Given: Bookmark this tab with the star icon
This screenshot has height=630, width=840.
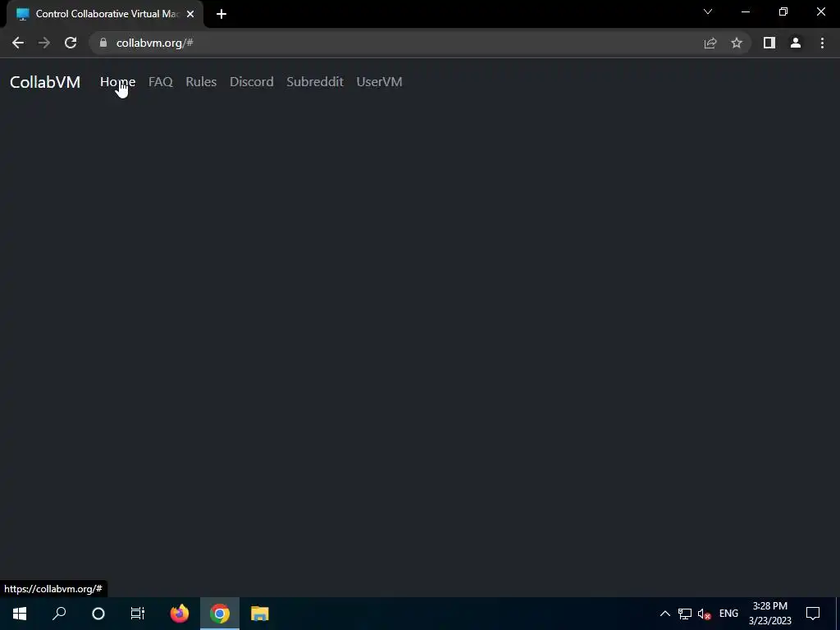Looking at the screenshot, I should click(737, 43).
